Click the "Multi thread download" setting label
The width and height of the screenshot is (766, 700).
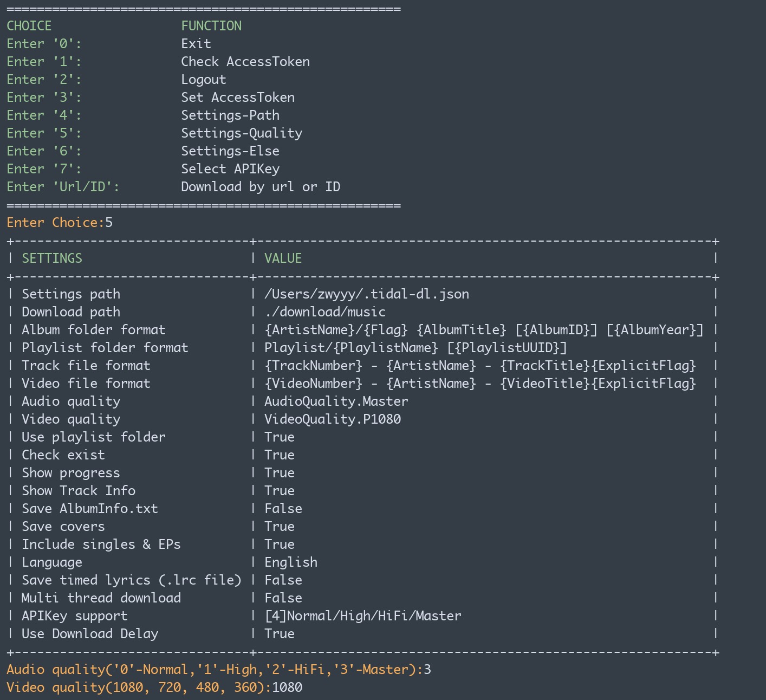point(101,598)
